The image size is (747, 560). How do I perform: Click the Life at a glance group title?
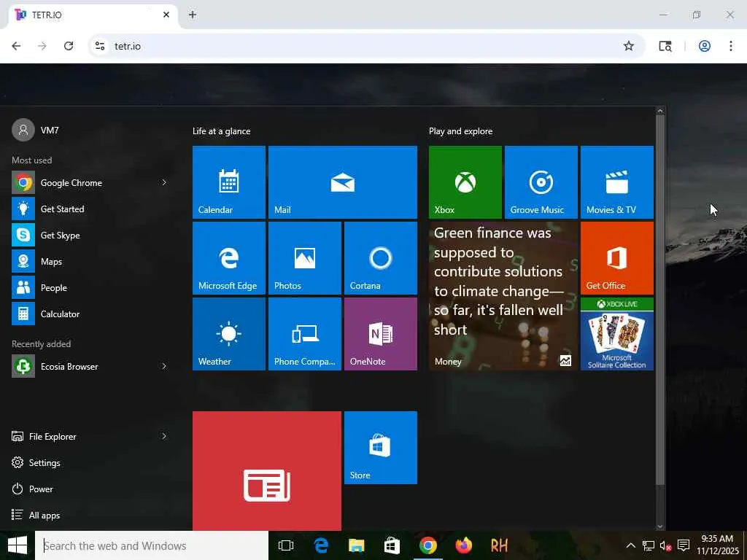[222, 131]
